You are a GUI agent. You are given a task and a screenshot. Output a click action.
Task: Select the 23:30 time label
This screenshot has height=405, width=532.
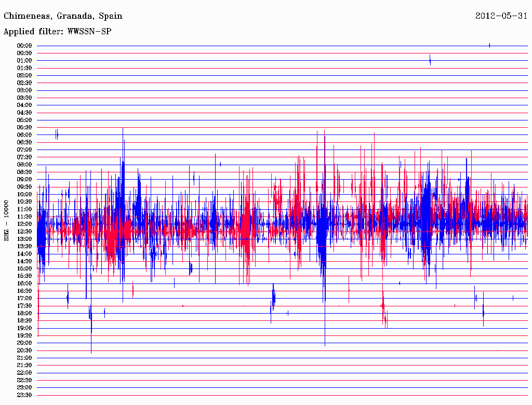pos(24,395)
